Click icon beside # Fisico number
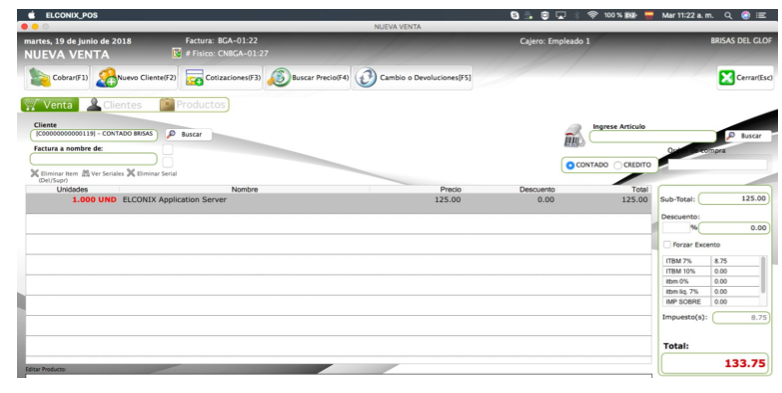The width and height of the screenshot is (782, 393). [x=177, y=53]
